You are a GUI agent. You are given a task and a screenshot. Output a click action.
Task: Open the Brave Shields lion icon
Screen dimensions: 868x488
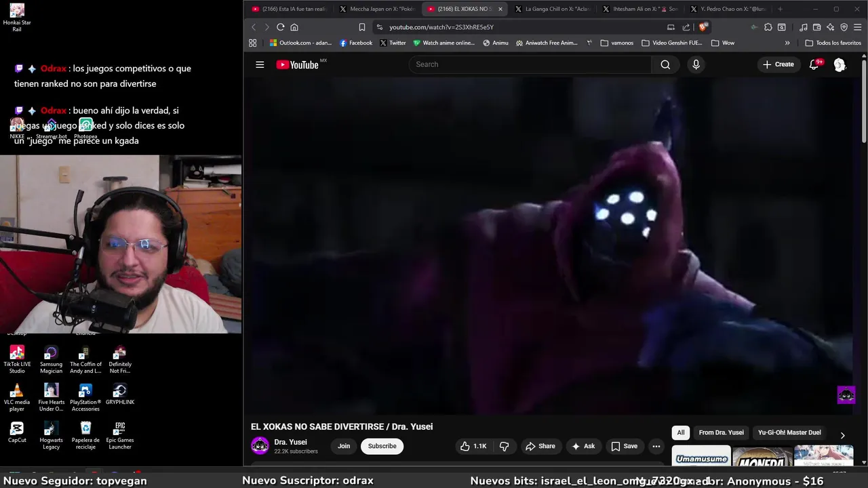coord(703,27)
